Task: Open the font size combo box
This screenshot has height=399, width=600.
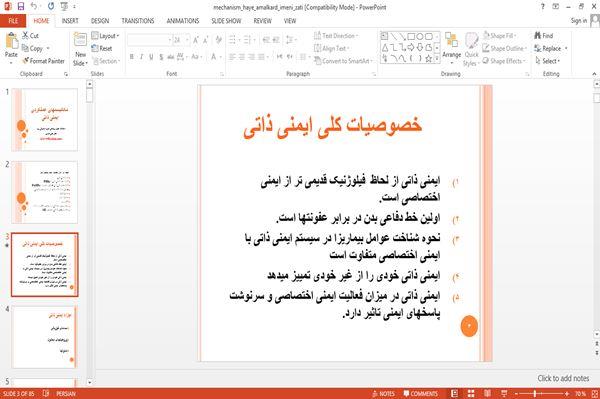Action: [181, 40]
